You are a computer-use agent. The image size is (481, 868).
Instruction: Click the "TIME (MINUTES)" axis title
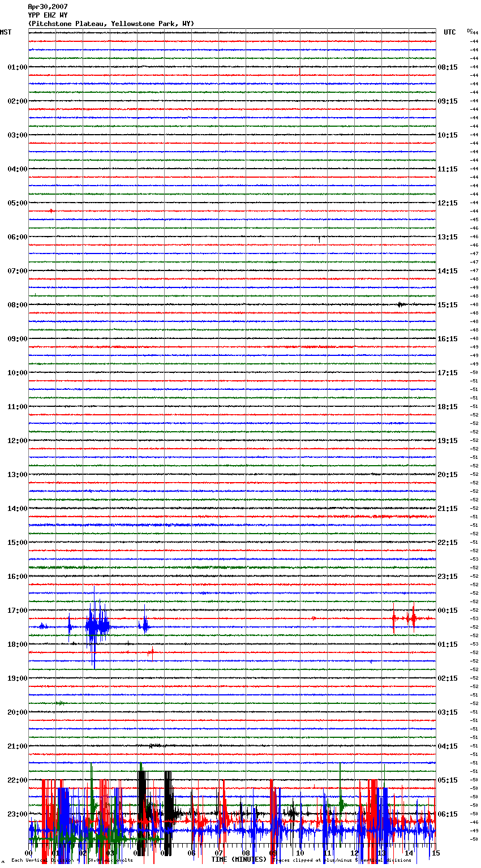click(x=239, y=860)
